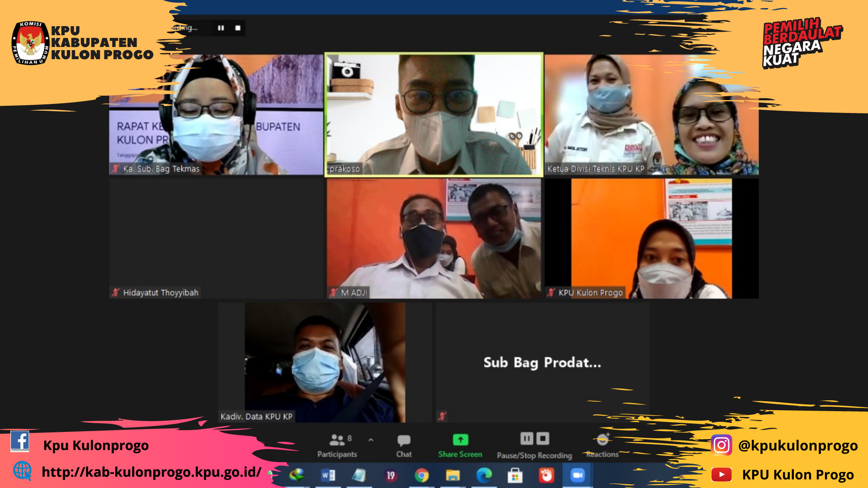Stop recording in the top-left indicator

[x=238, y=28]
